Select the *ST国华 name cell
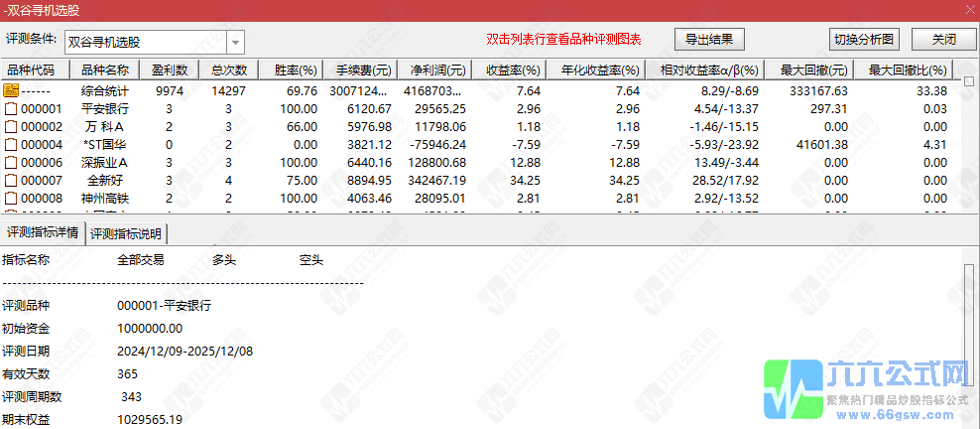 (105, 145)
